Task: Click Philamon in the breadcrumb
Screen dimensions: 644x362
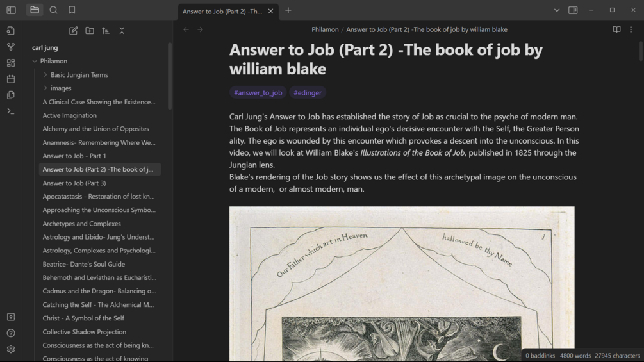Action: (325, 29)
